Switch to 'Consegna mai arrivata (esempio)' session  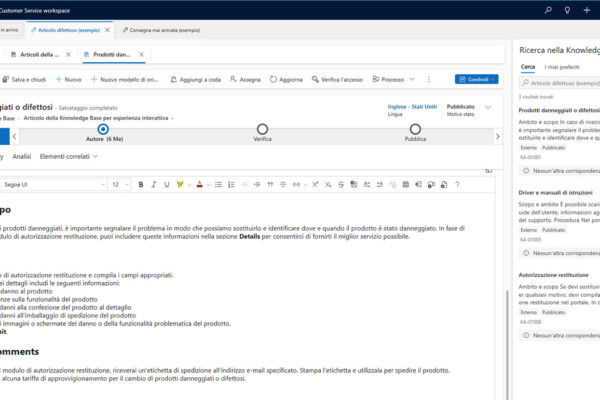(161, 30)
